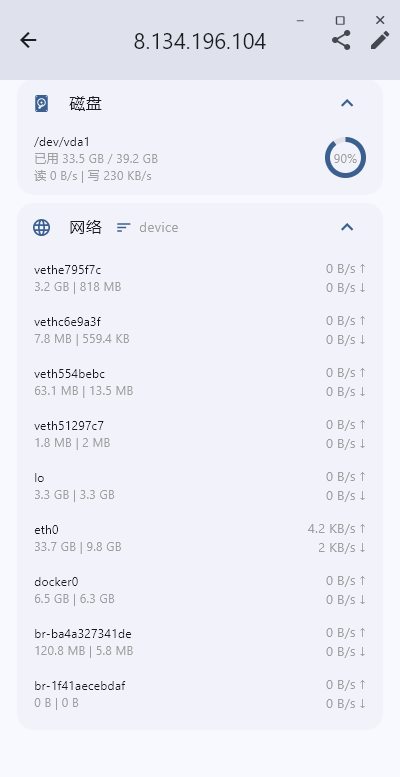This screenshot has height=777, width=400.
Task: Minimize the application window
Action: point(300,20)
